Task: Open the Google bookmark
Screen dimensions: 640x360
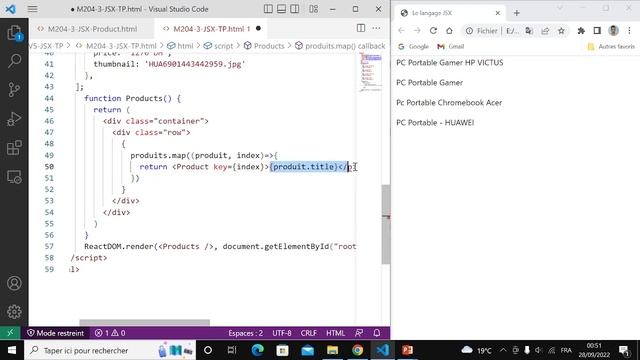Action: (413, 47)
